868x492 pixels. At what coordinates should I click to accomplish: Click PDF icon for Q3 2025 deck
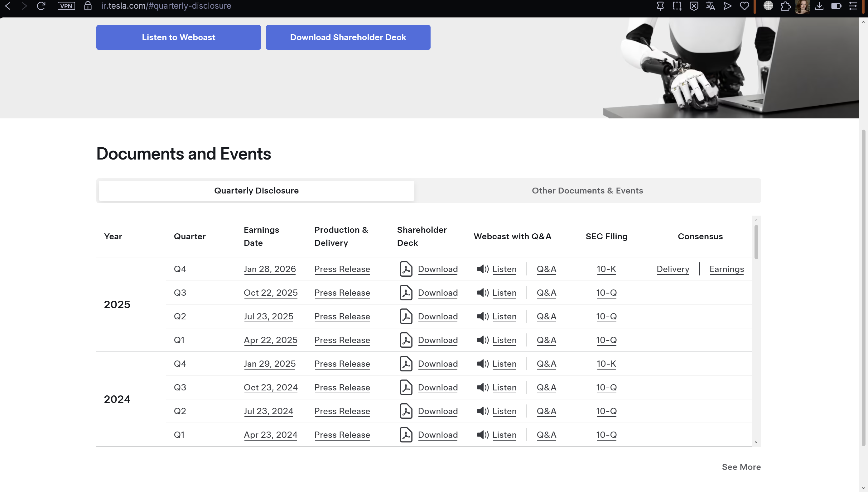406,293
